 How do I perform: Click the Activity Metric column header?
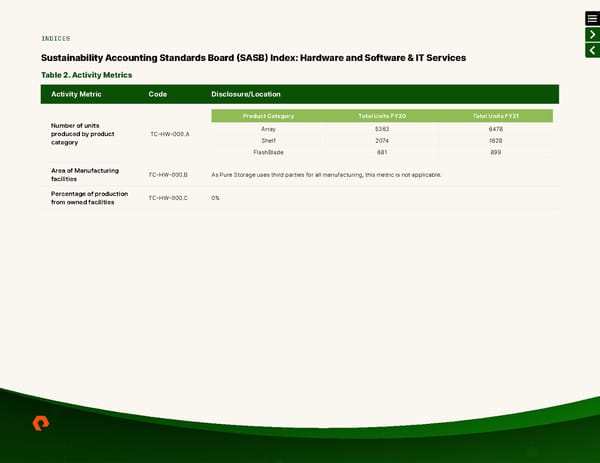pos(79,94)
